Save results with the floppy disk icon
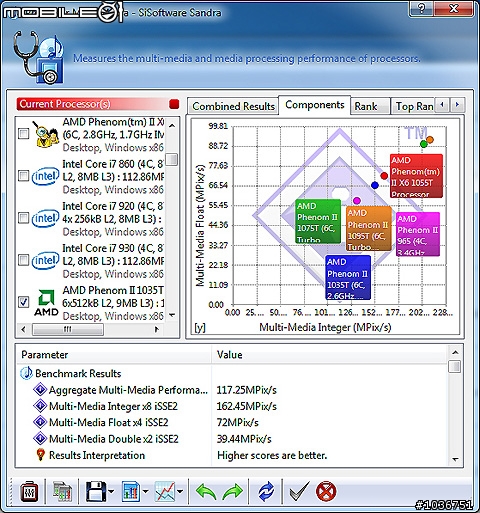 (96, 491)
